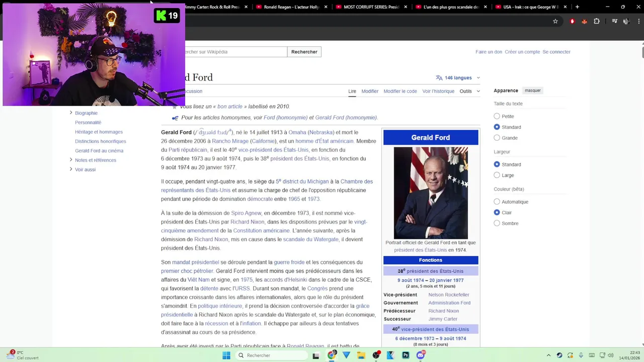Viewport: 644px width, 362px height.
Task: Close the Ronald Reagan YouTube tab
Action: [x=326, y=7]
